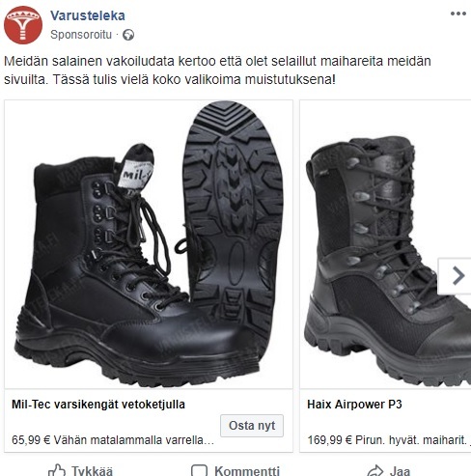Screen dimensions: 471x476
Task: Open the Mil-Tec boot product image
Action: pyautogui.click(x=149, y=244)
